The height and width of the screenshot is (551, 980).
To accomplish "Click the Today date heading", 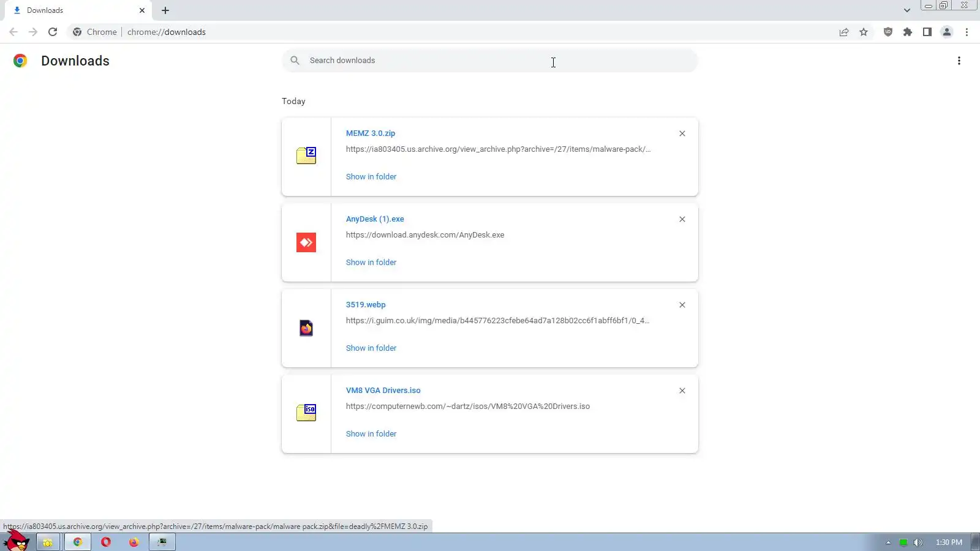I will pos(293,102).
